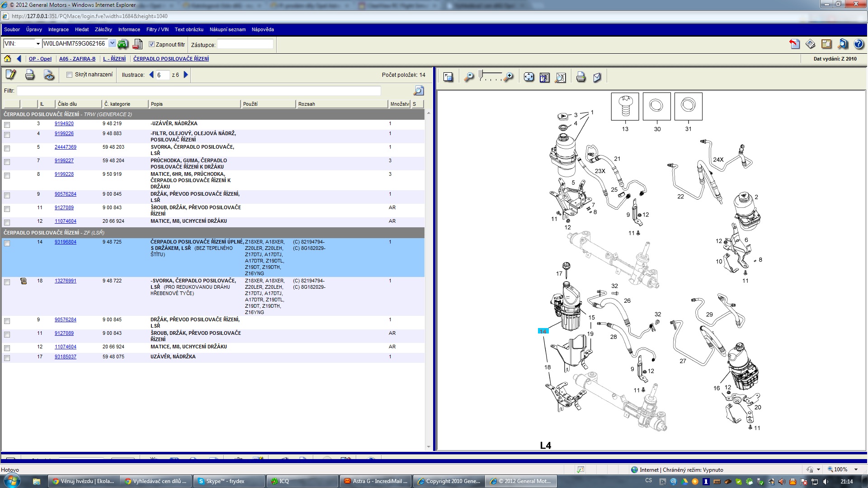Toggle the Zapnout filtr checkbox

(x=152, y=44)
